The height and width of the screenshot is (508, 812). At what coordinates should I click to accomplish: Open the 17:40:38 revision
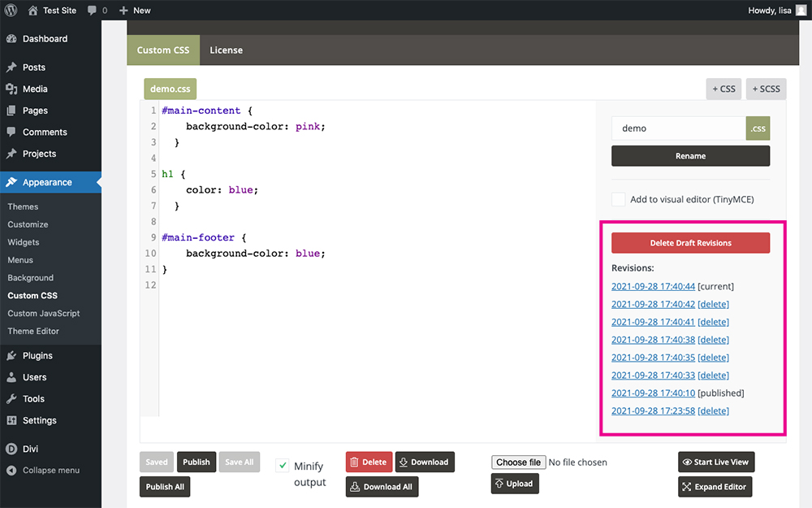(x=653, y=340)
